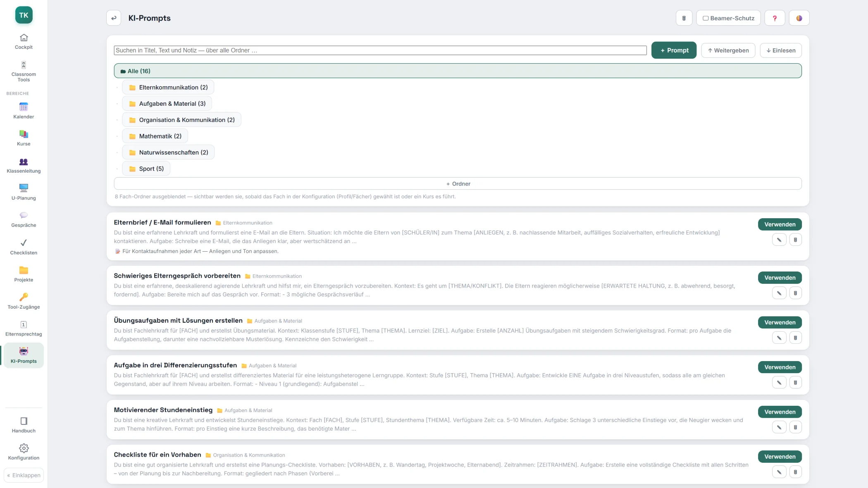Open the Kurse section

tap(24, 138)
